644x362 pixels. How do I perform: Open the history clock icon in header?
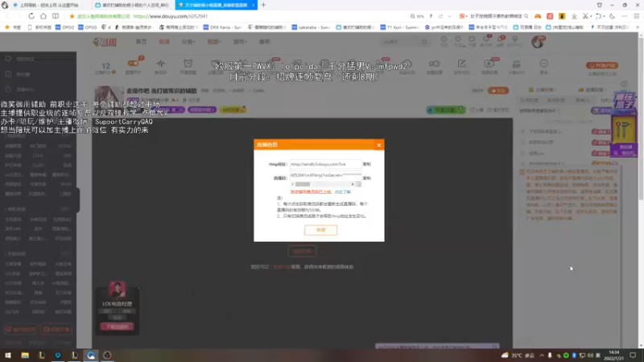pos(444,41)
